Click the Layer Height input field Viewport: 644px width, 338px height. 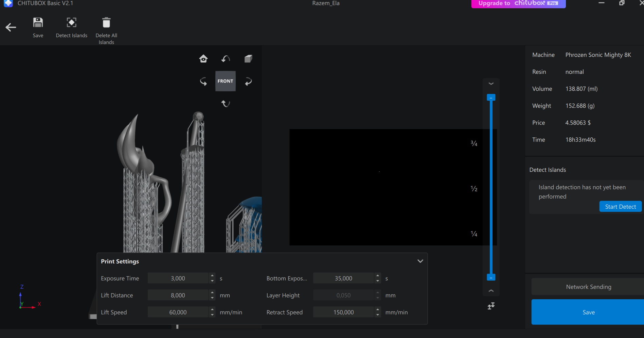point(343,295)
